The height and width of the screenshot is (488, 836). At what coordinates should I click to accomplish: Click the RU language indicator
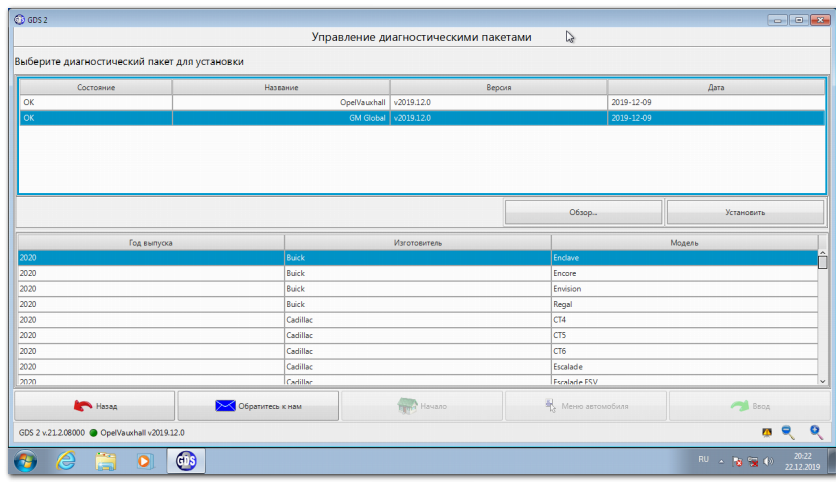click(x=703, y=459)
